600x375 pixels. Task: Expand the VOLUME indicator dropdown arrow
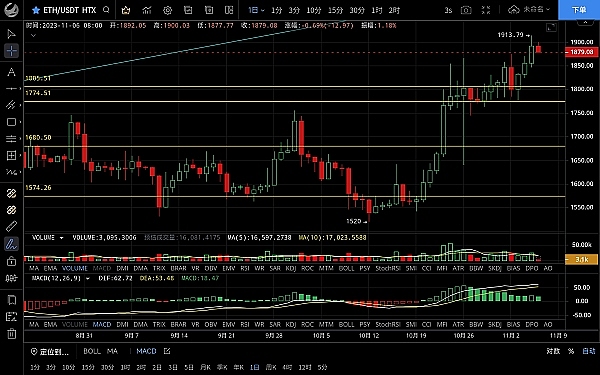click(x=61, y=238)
